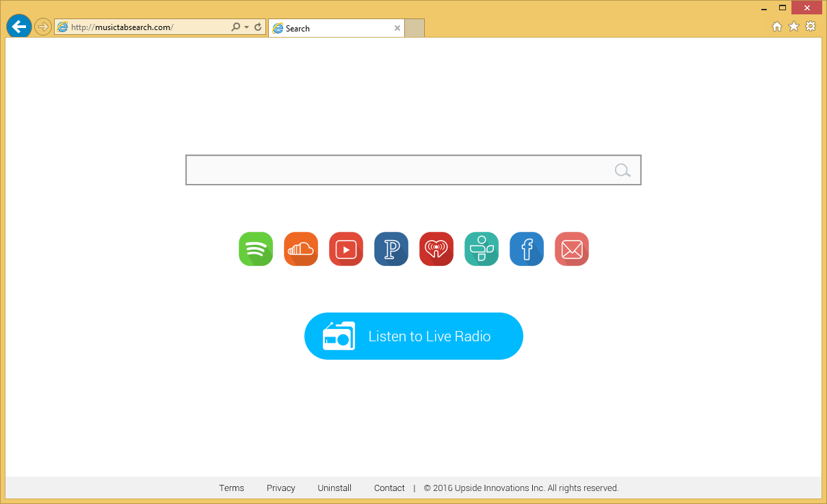Minimize the browser window
This screenshot has width=827, height=504.
pos(763,8)
